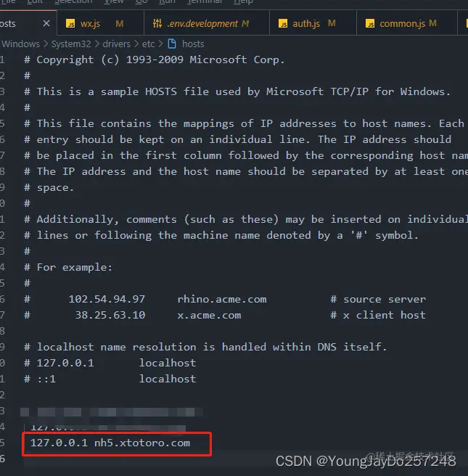Click the '# ::1 localhost' line

click(110, 379)
